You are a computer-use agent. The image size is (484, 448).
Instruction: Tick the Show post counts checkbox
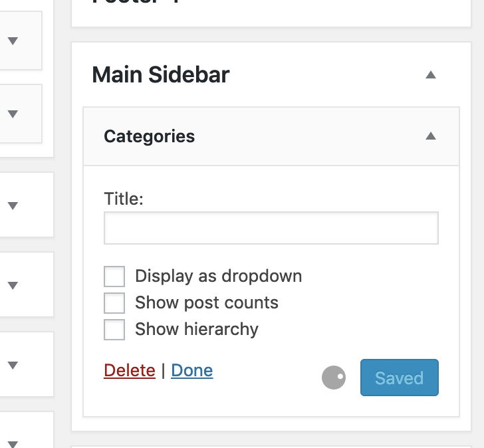114,303
